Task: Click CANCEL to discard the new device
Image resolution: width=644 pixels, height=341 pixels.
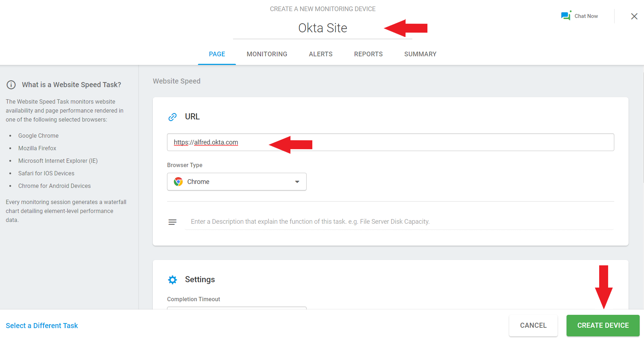Action: 533,325
